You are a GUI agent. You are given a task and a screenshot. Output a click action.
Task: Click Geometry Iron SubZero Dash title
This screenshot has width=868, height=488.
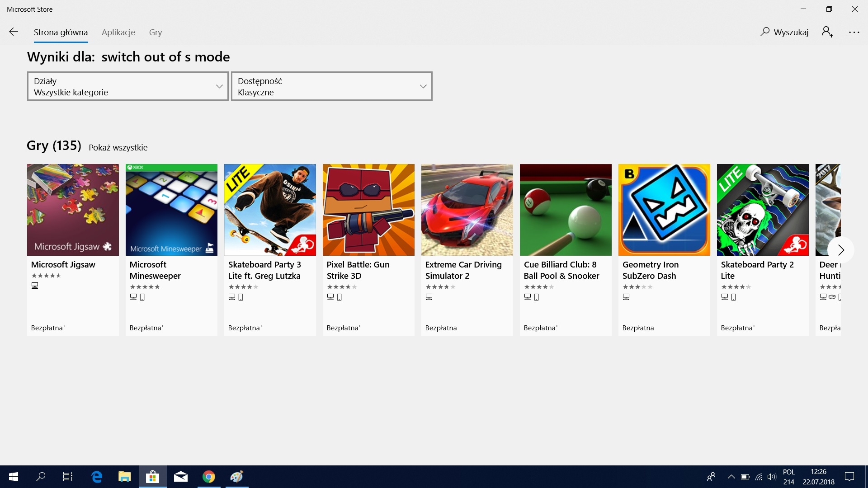[651, 270]
